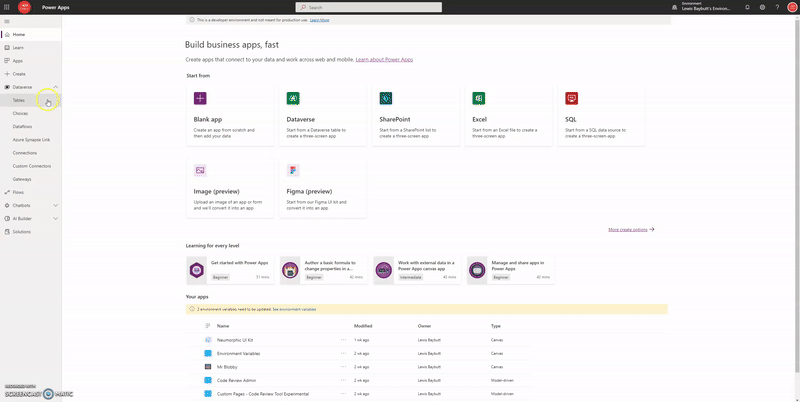800x402 pixels.
Task: Open the help question mark icon
Action: (777, 7)
